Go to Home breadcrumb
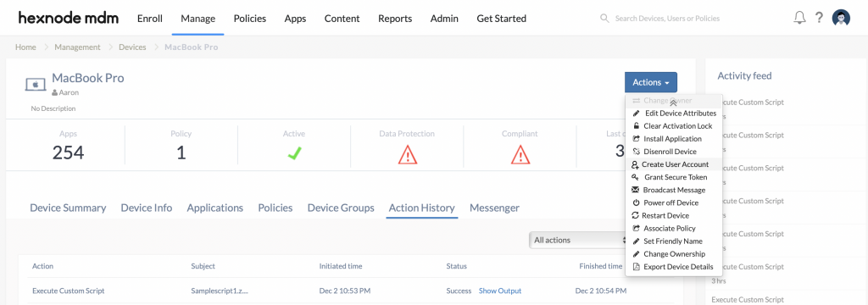Screen dimensions: 868x305 25,47
